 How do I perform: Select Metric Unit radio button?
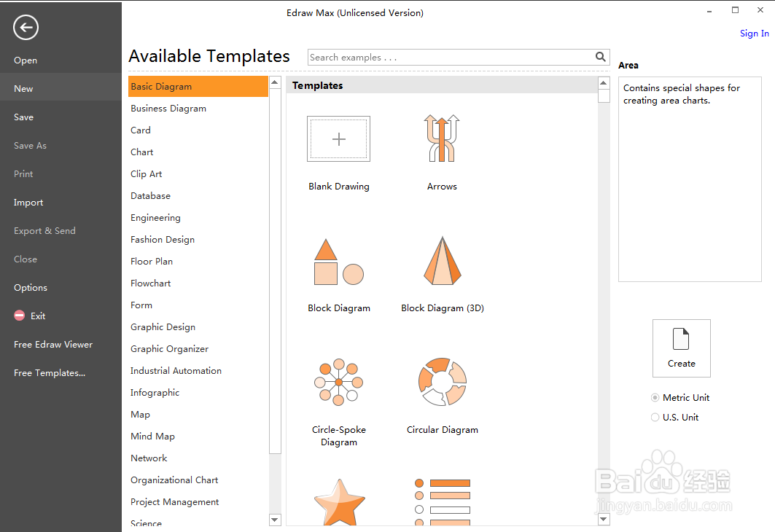click(655, 398)
